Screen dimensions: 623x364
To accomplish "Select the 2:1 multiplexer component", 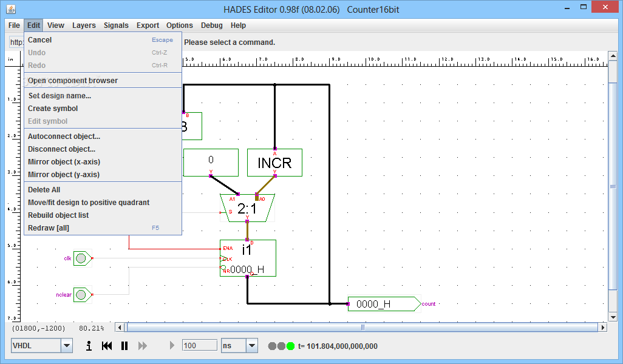I will (x=247, y=208).
